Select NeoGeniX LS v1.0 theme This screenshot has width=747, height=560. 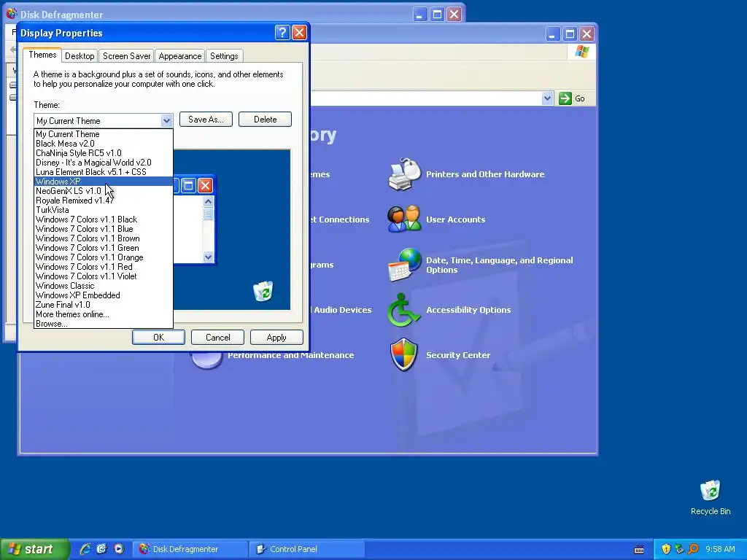[x=104, y=191]
